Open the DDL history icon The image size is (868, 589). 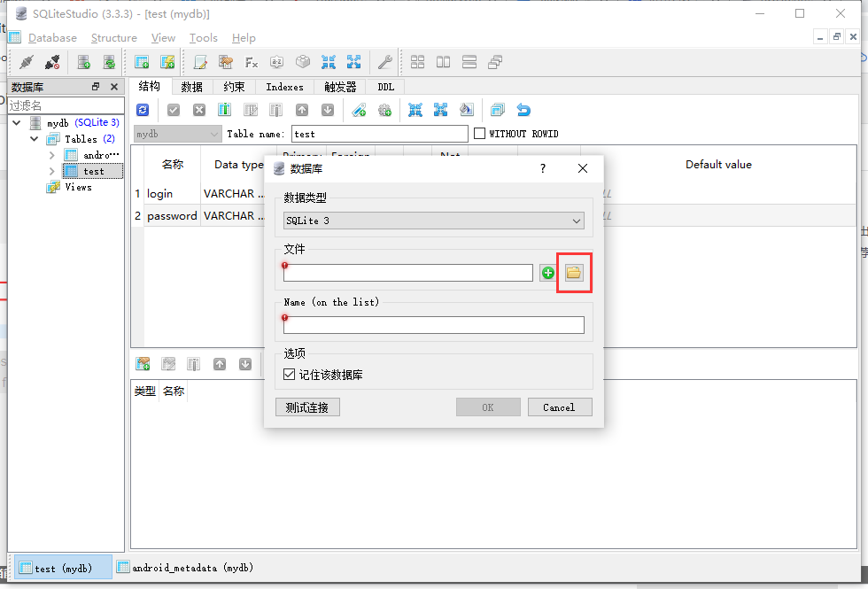click(225, 62)
